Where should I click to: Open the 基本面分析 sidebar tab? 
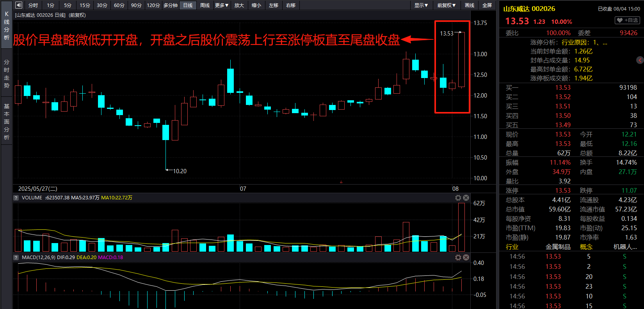click(x=7, y=121)
